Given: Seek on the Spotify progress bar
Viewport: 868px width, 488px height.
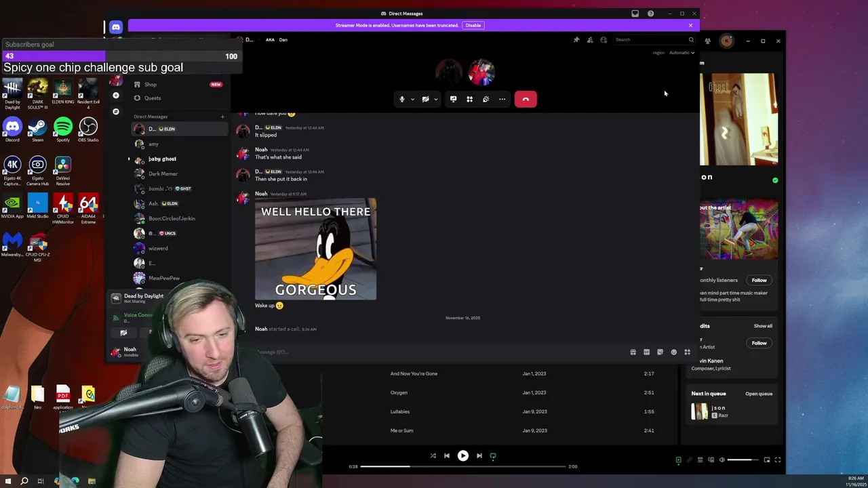Looking at the screenshot, I should (x=463, y=466).
